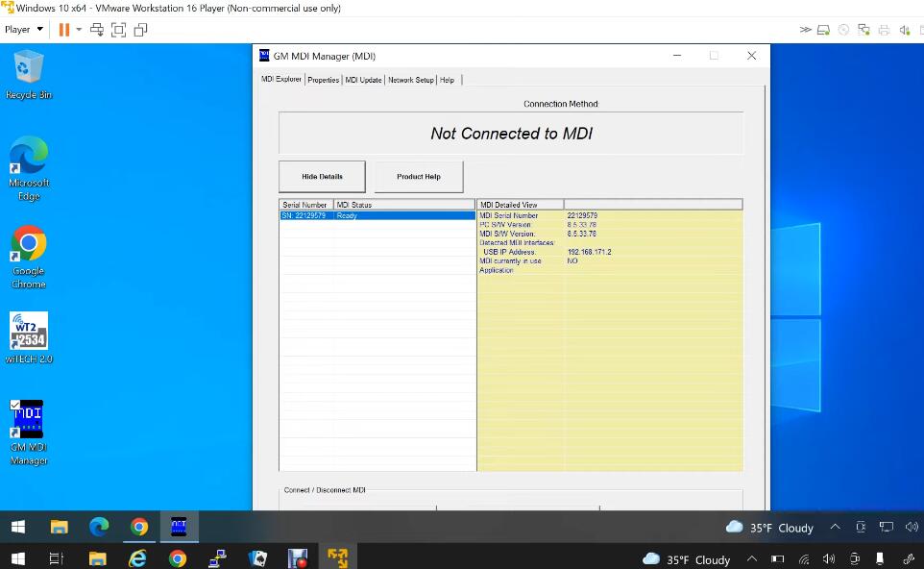Screen dimensions: 924x569
Task: Select the Microsoft Edge desktop shortcut
Action: 28,169
